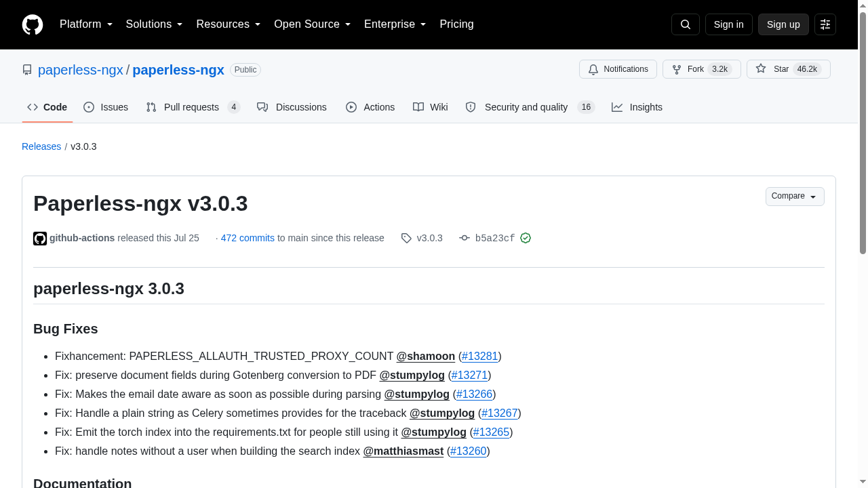
Task: Click the star icon on the Star button
Action: (761, 69)
